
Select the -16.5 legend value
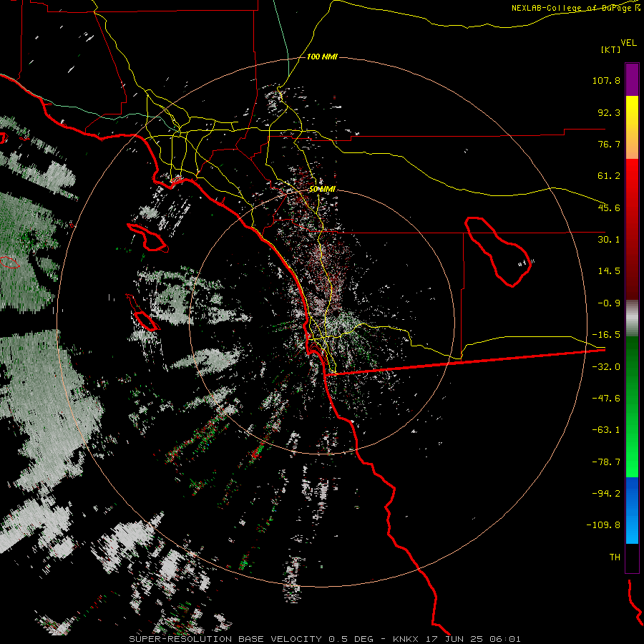606,335
